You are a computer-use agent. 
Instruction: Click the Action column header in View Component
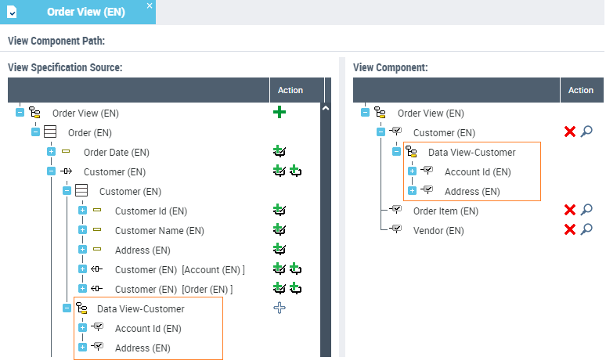580,90
